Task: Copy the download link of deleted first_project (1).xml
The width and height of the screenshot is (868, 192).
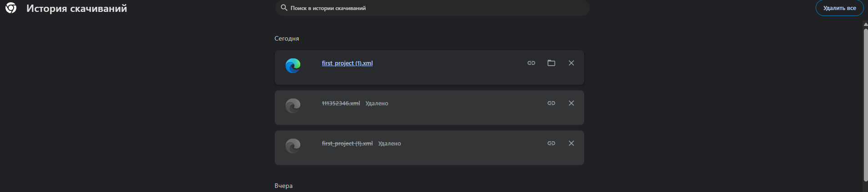Action: pyautogui.click(x=551, y=143)
